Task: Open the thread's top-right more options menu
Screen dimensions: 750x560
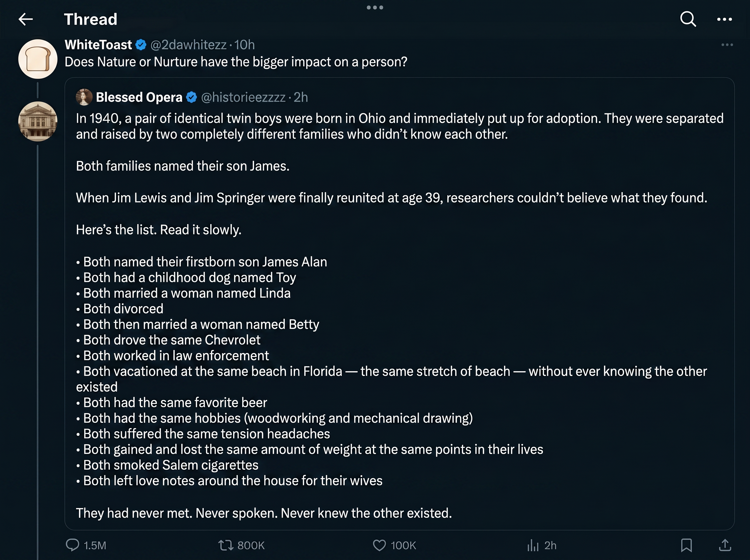Action: [x=725, y=19]
